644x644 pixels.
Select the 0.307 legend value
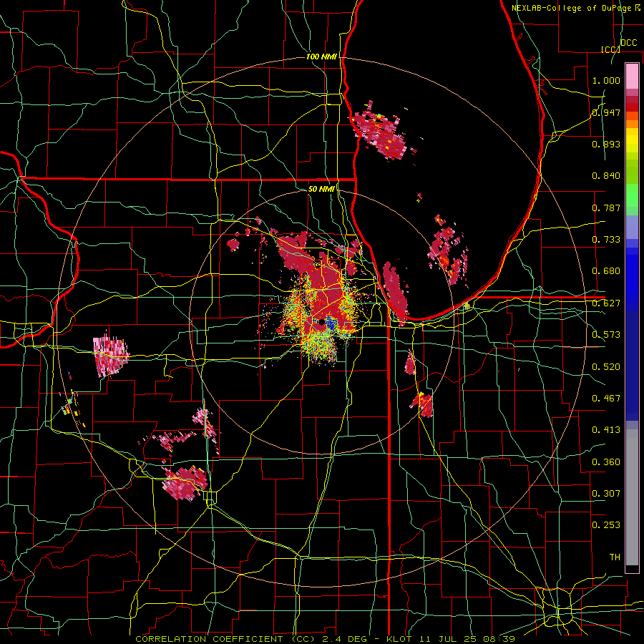[x=606, y=494]
